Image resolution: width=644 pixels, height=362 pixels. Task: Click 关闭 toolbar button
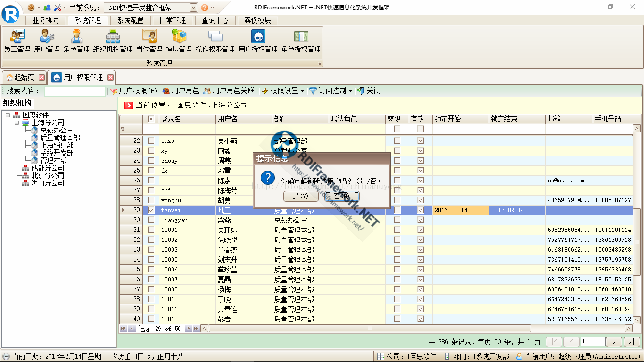point(369,91)
